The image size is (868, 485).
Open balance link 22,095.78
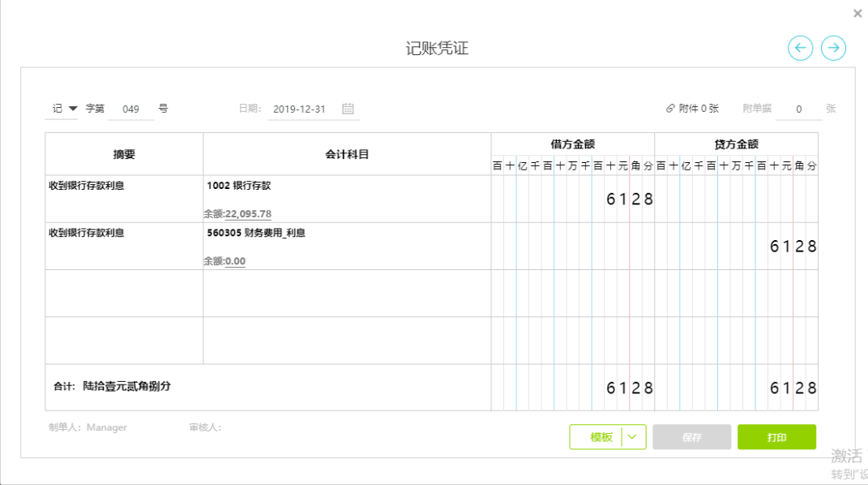pos(248,214)
